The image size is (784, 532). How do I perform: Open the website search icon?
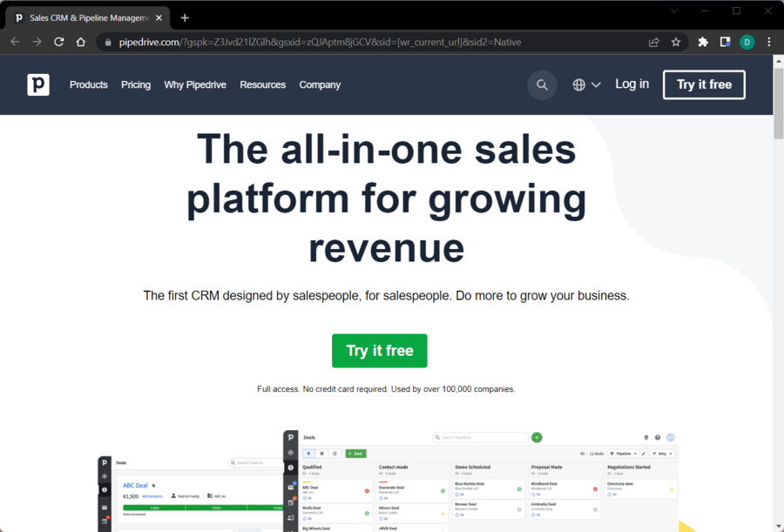tap(542, 85)
